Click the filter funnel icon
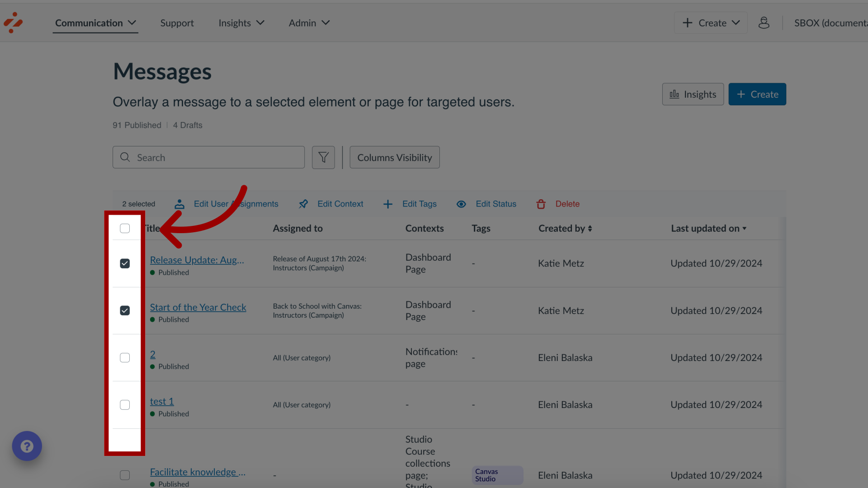868x488 pixels. coord(323,157)
